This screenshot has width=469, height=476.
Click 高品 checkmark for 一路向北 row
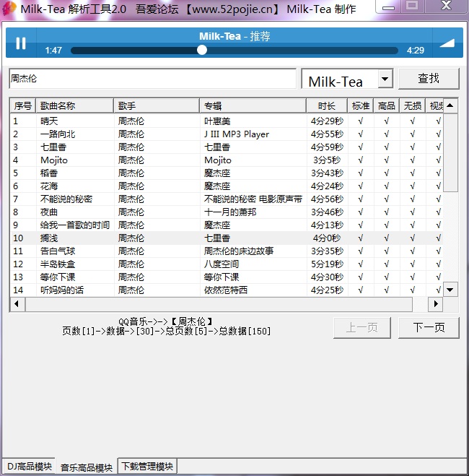[387, 134]
